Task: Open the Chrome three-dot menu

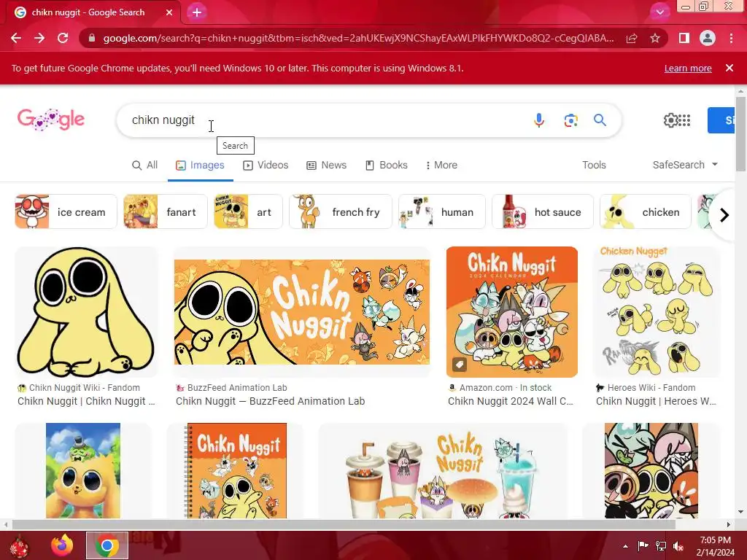Action: coord(731,38)
